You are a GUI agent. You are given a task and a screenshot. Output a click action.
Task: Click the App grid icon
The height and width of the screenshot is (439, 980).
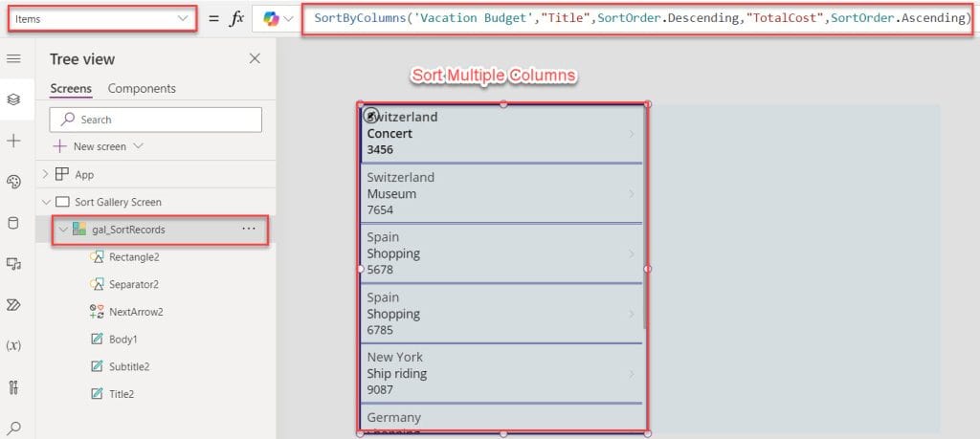(x=62, y=175)
